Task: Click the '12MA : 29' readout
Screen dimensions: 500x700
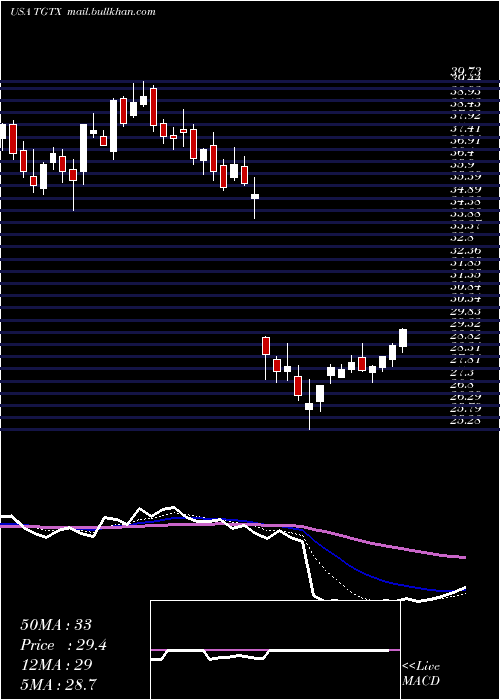Action: tap(56, 664)
